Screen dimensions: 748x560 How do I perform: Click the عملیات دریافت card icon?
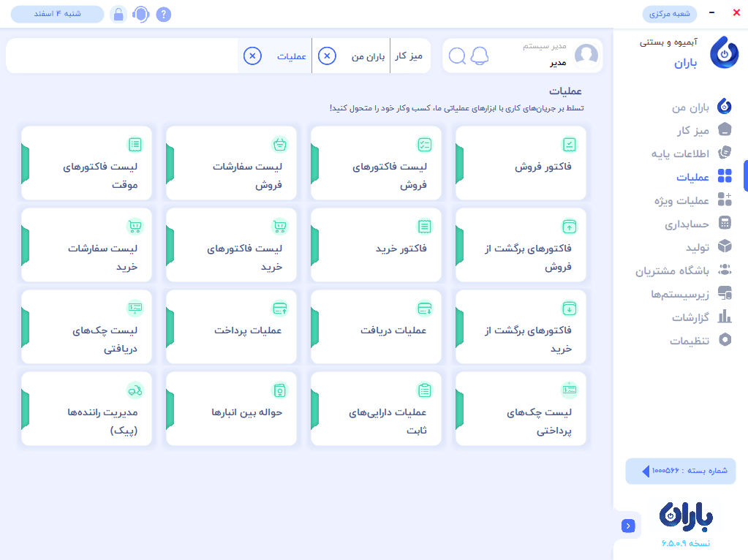[425, 309]
